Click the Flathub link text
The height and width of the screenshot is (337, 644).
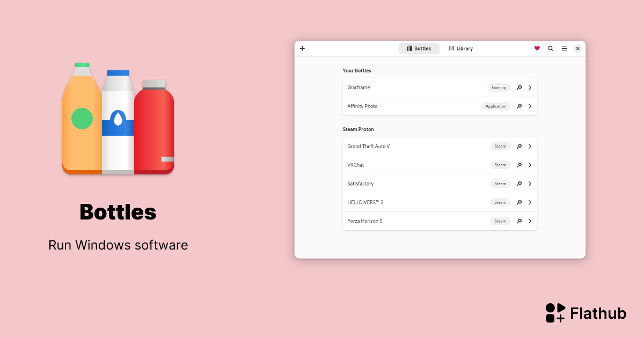point(598,313)
